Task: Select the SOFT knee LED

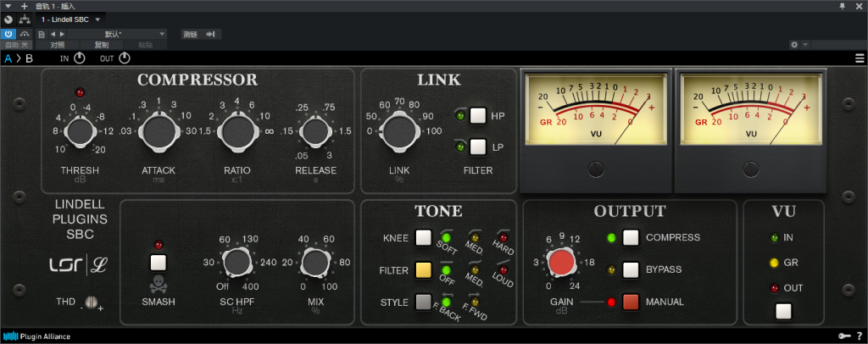Action: (x=446, y=238)
